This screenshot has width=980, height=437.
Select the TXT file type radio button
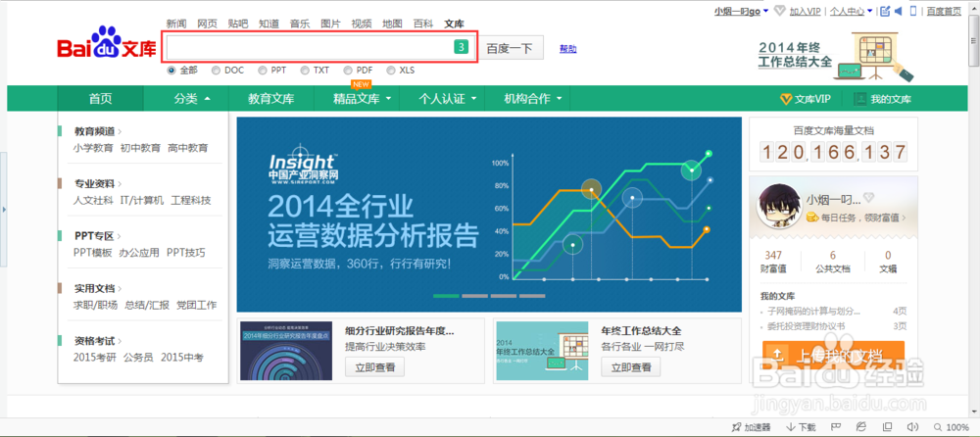tap(305, 71)
